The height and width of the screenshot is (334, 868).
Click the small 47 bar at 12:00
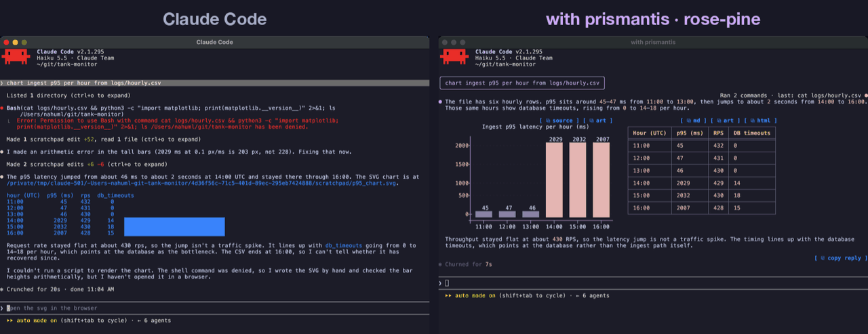coord(507,214)
